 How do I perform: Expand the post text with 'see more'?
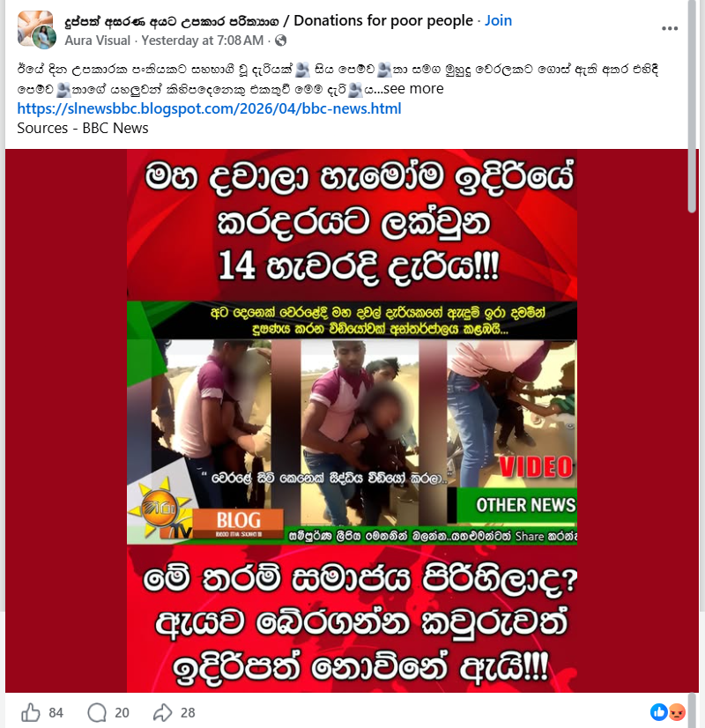point(413,89)
